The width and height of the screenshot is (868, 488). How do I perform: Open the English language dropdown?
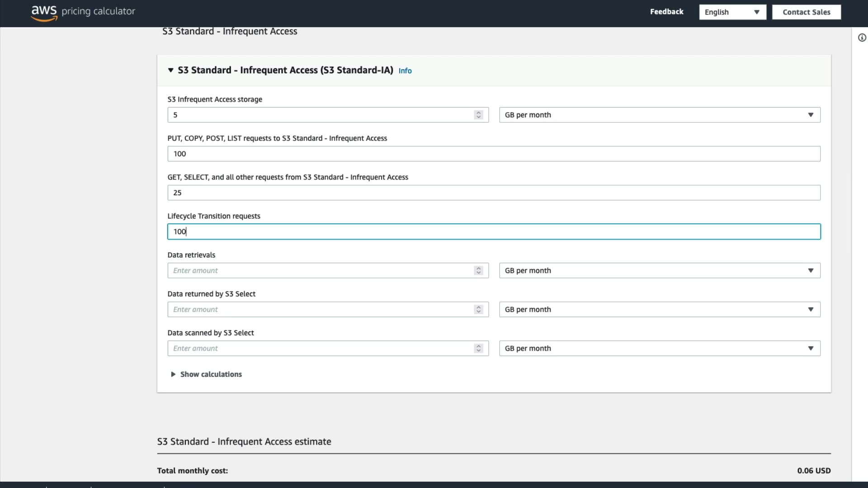(732, 12)
